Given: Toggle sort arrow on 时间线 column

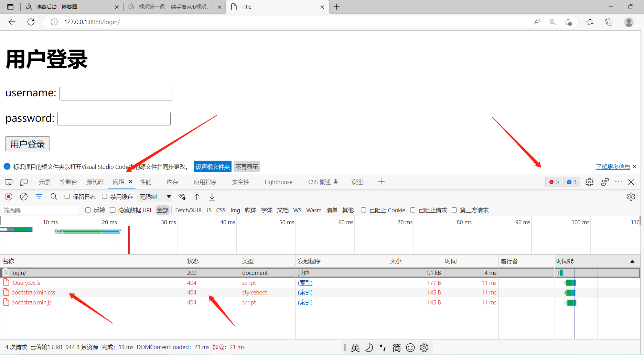Looking at the screenshot, I should 632,261.
